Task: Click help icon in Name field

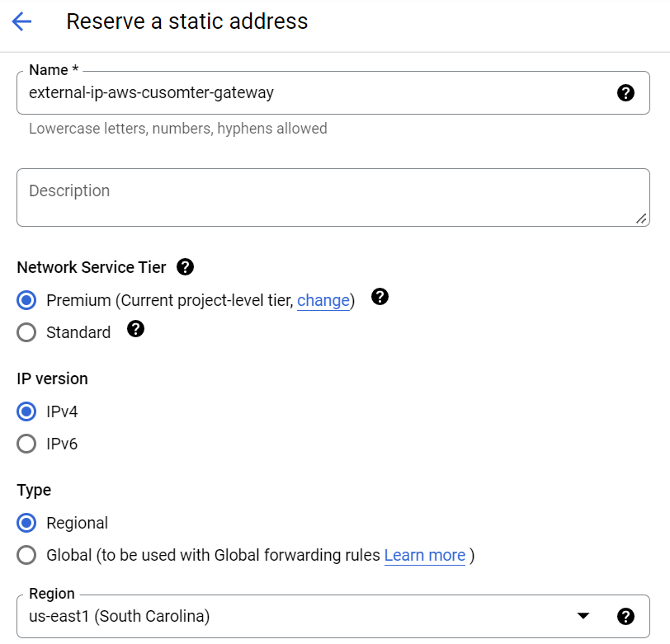Action: point(625,93)
